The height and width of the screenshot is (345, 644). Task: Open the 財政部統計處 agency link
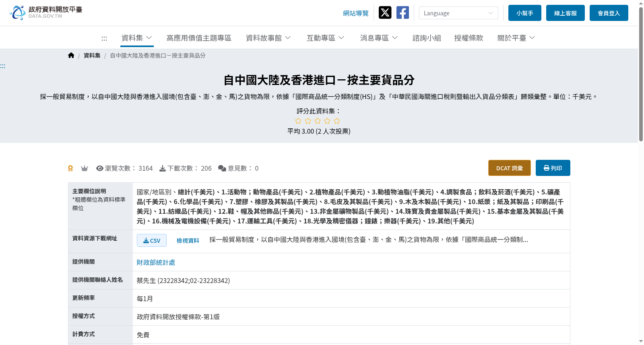click(156, 262)
